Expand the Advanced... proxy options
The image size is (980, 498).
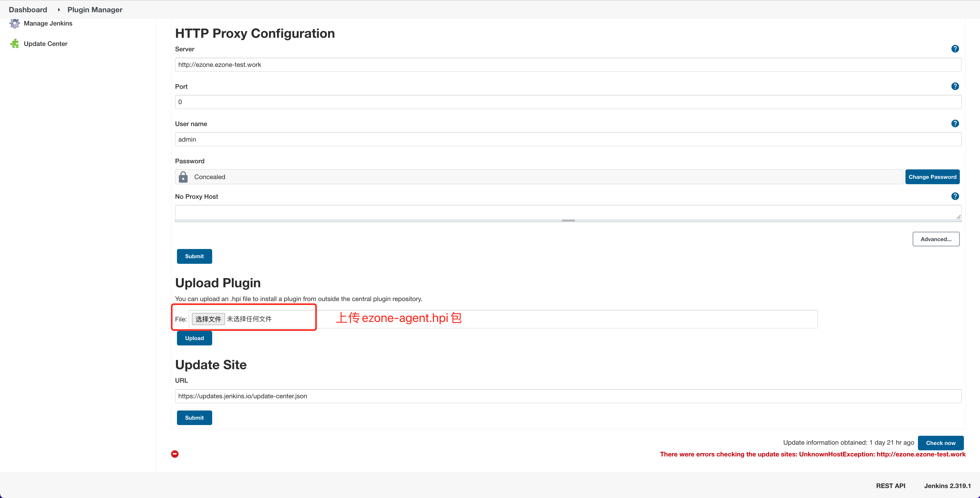pyautogui.click(x=936, y=239)
